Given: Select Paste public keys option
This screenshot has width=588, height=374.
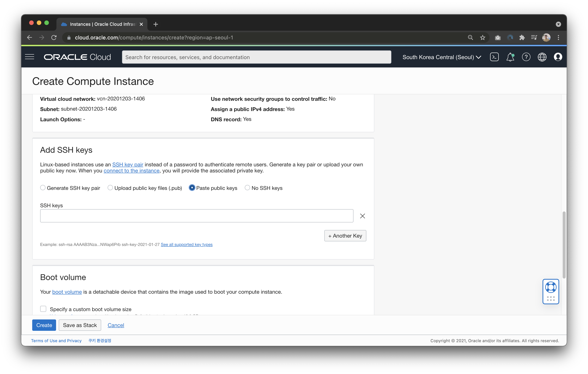Looking at the screenshot, I should click(192, 188).
